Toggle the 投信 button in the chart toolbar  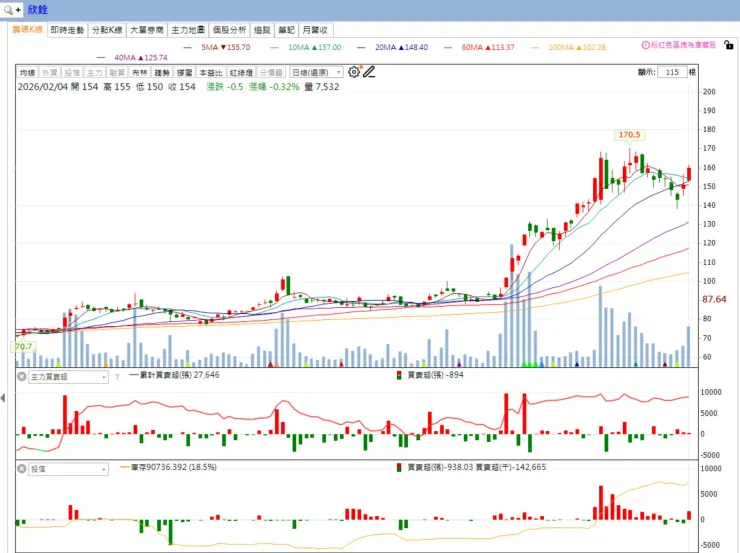[72, 73]
